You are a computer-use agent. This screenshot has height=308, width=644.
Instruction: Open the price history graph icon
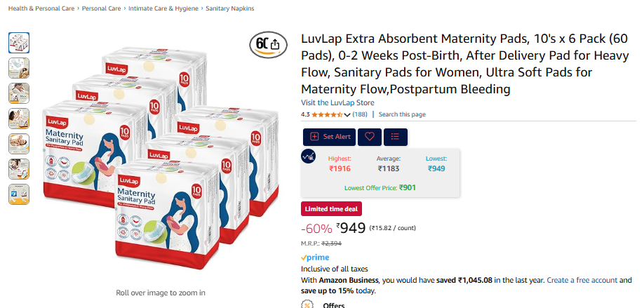tap(308, 156)
